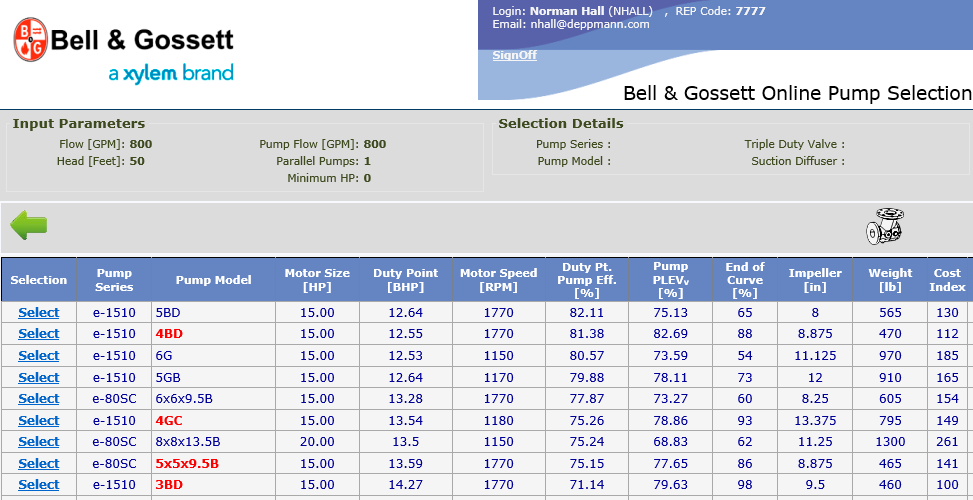Select the 6G pump row
973x500 pixels.
(x=38, y=355)
